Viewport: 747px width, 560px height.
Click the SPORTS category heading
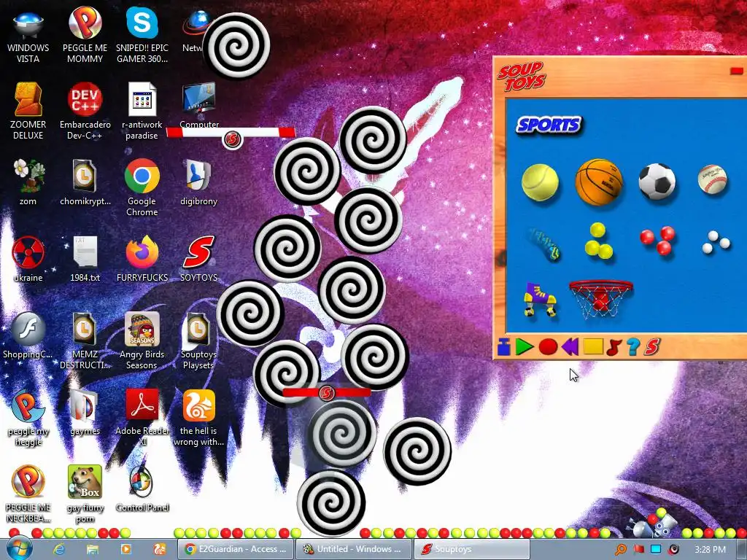tap(549, 125)
